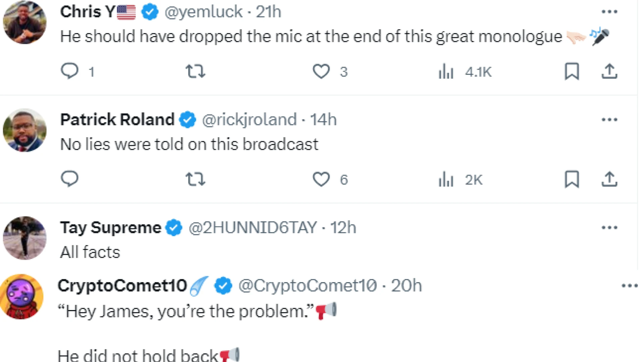Image resolution: width=644 pixels, height=362 pixels.
Task: Open more options on Chris Y's tweet
Action: [609, 12]
